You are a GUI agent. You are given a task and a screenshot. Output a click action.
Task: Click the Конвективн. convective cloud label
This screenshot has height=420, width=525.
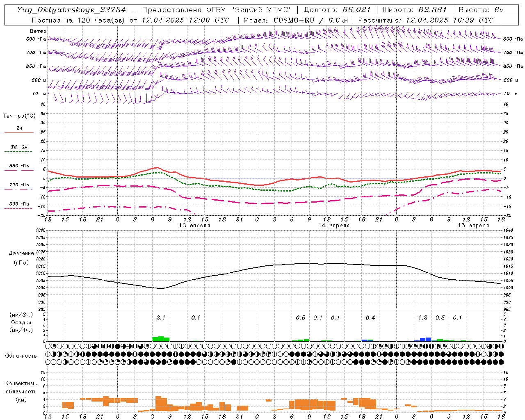pos(21,383)
